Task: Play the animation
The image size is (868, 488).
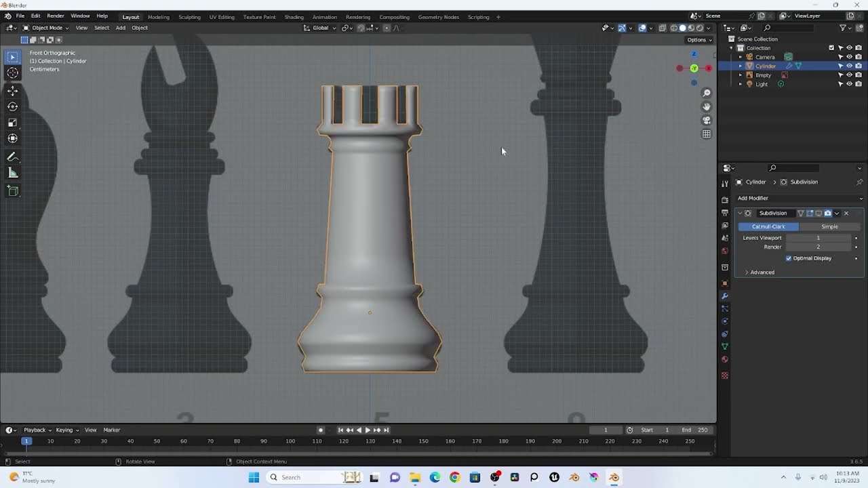Action: tap(368, 430)
